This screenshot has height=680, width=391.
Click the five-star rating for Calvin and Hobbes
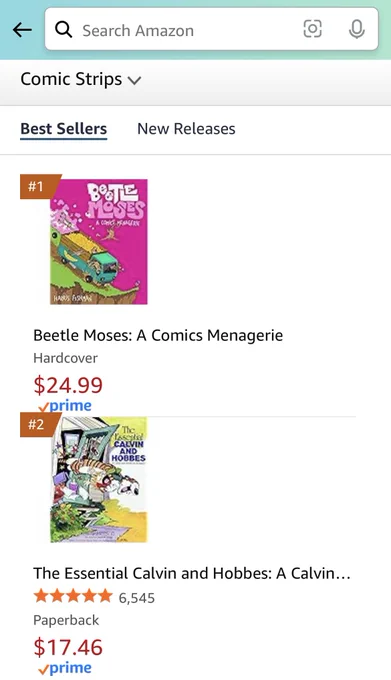(73, 596)
